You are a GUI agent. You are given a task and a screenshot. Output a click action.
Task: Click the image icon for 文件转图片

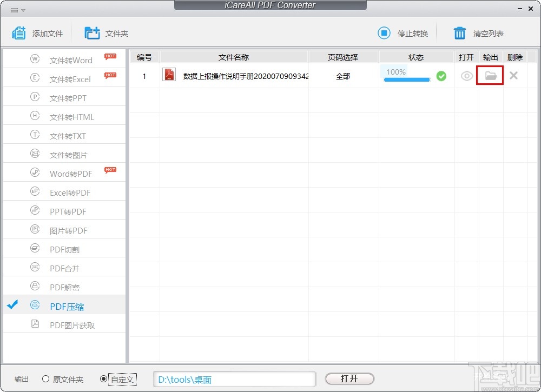(35, 154)
